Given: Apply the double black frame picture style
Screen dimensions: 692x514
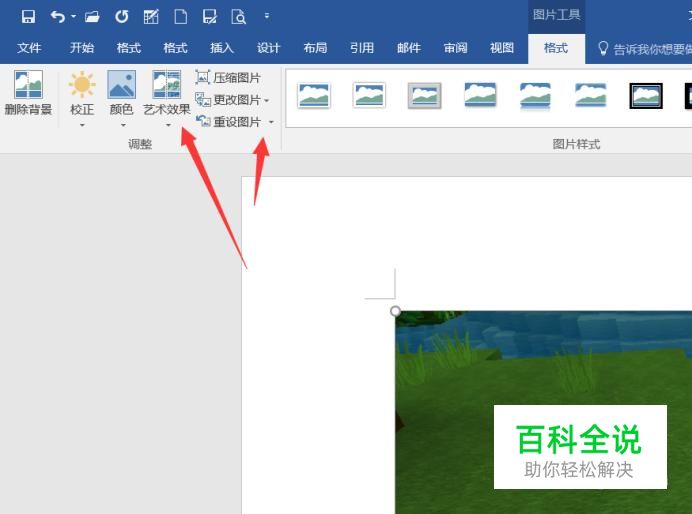Looking at the screenshot, I should (x=646, y=96).
